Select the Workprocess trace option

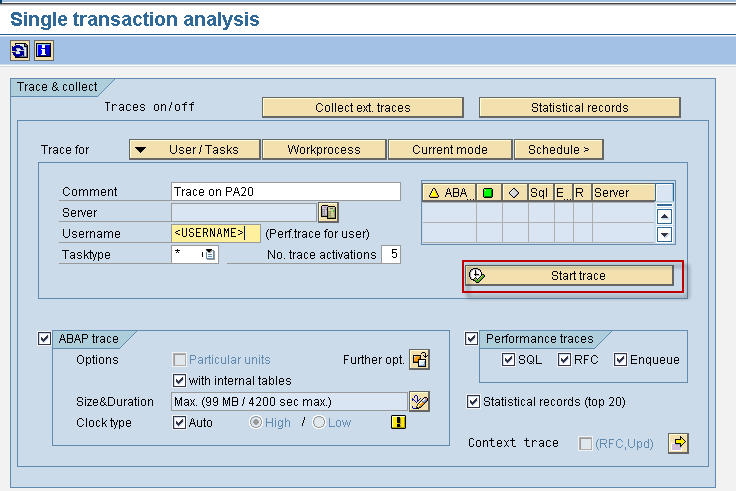click(x=324, y=150)
